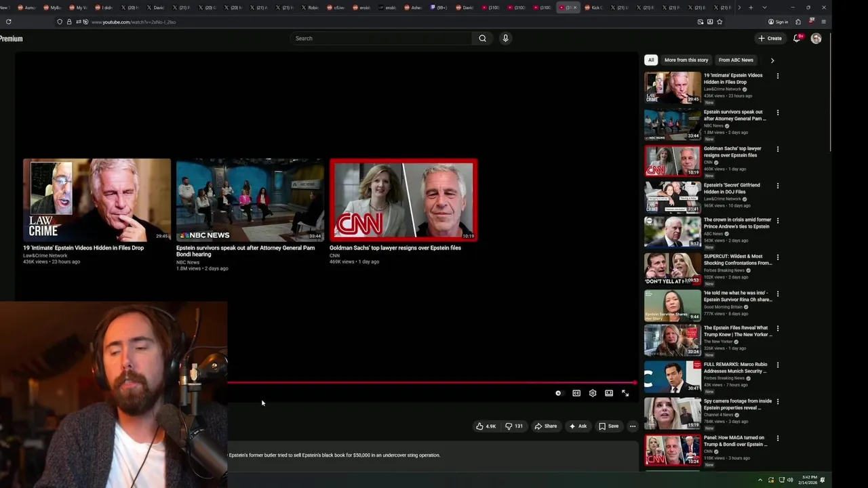
Task: Click the youtube.com address bar URL
Action: tap(134, 22)
